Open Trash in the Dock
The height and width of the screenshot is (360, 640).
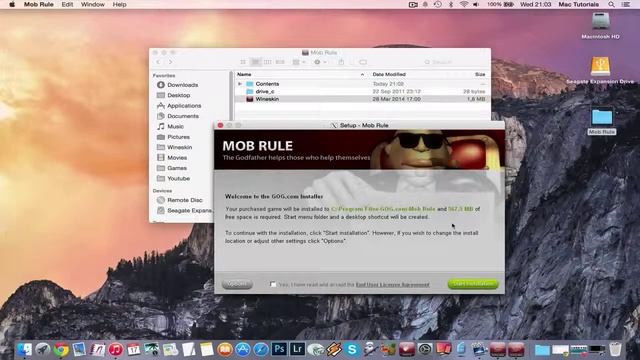click(x=615, y=349)
